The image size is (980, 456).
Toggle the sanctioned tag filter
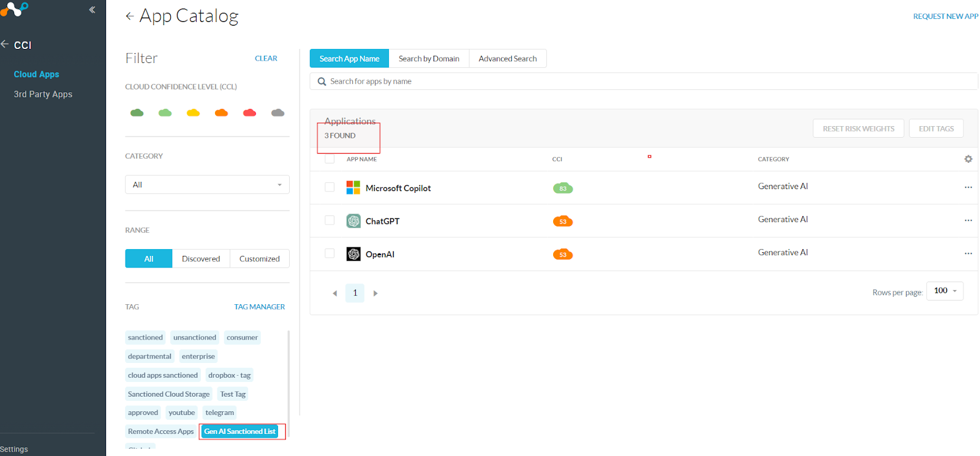pos(145,337)
